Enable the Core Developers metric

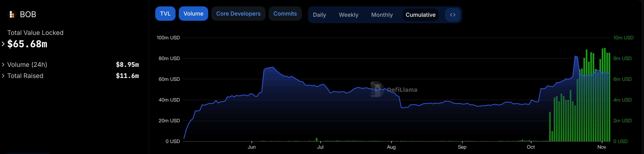pos(238,14)
